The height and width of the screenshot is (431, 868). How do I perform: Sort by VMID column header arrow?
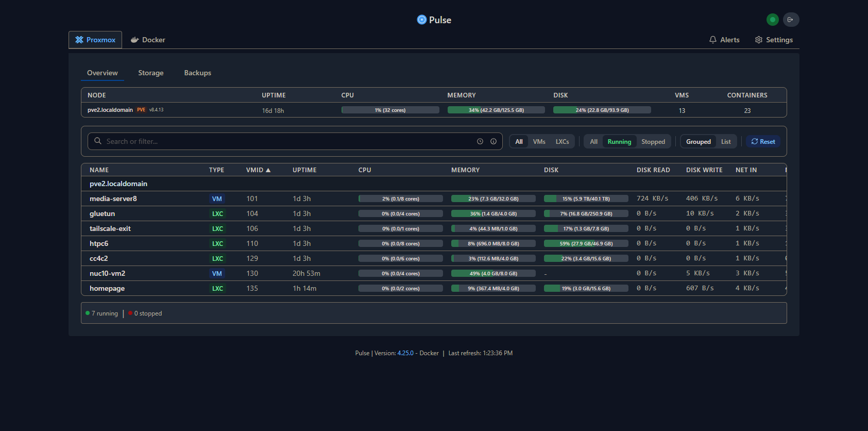[268, 170]
